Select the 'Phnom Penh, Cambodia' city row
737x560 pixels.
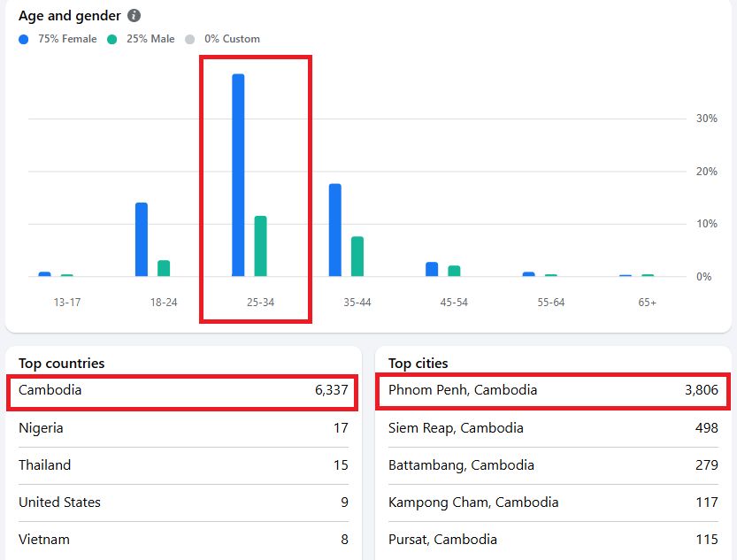(553, 390)
